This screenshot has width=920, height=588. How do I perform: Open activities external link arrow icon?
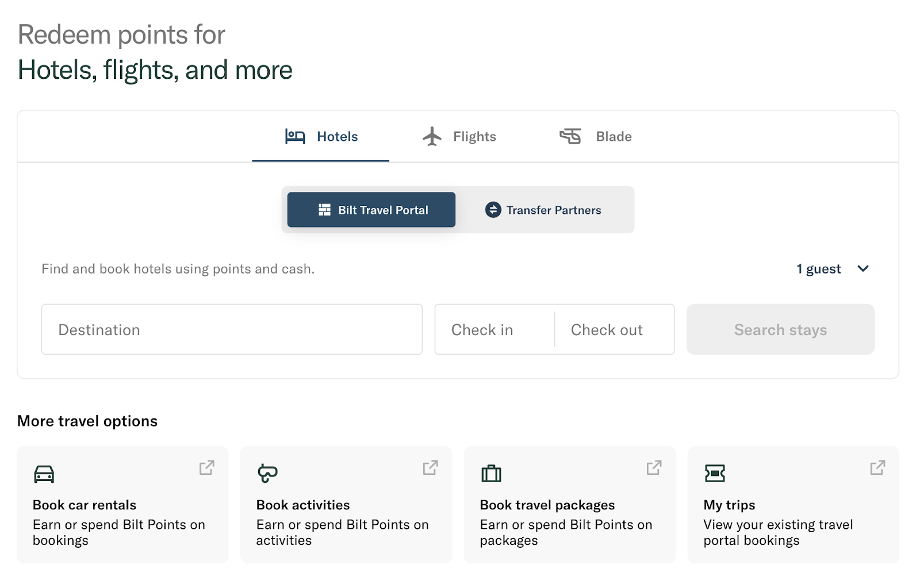(x=431, y=467)
